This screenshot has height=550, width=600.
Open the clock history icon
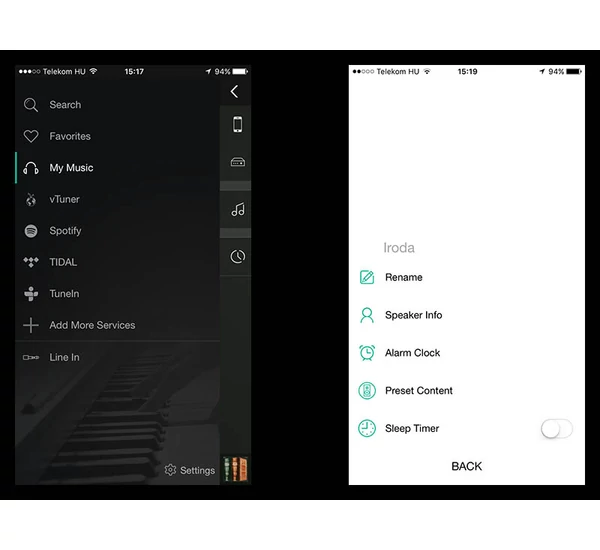point(237,256)
